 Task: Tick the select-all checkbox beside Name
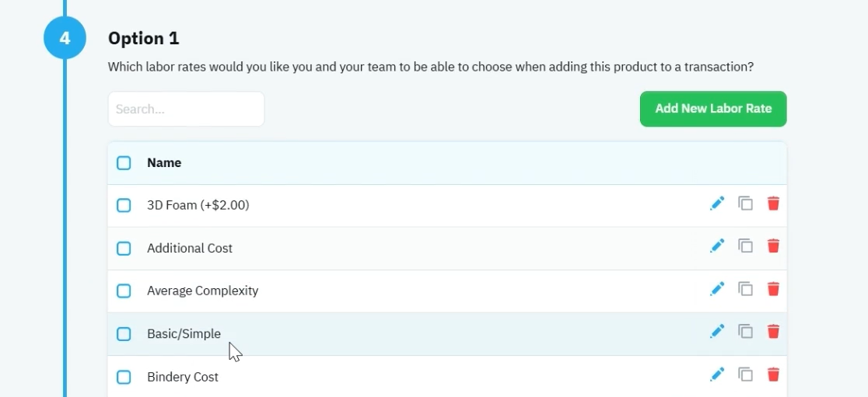[x=124, y=163]
